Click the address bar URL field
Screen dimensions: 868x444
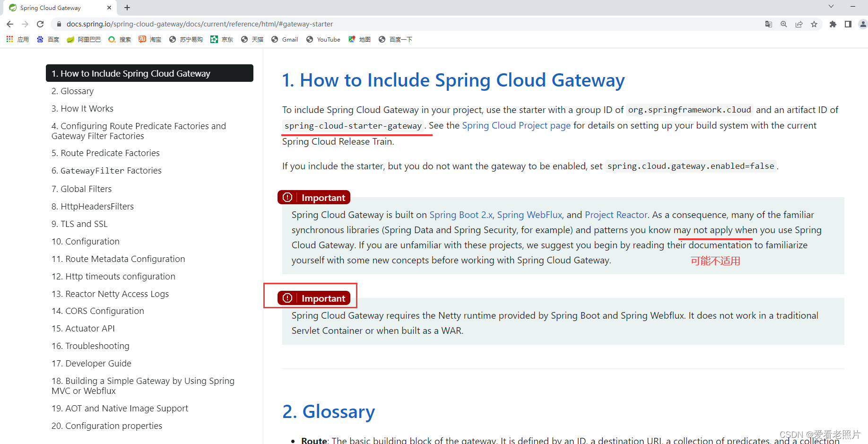(407, 24)
